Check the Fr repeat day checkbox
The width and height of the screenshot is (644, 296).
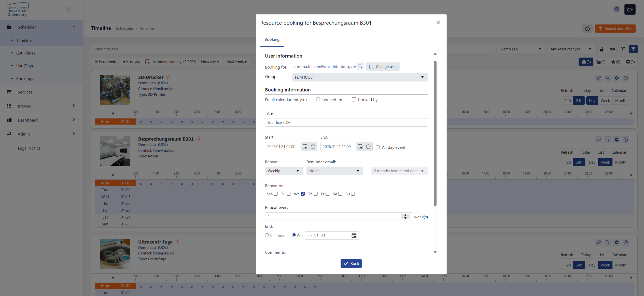pyautogui.click(x=327, y=194)
